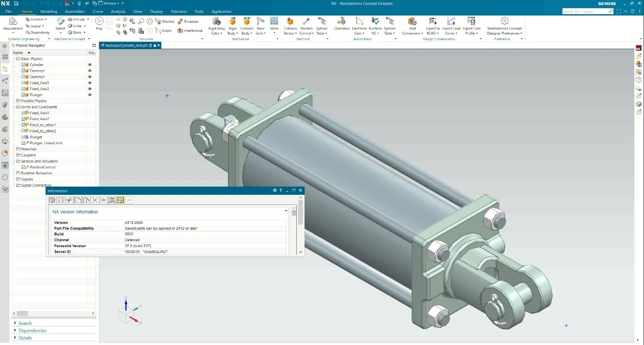Collapse the NX Version Information section
This screenshot has width=644, height=345.
286,211
